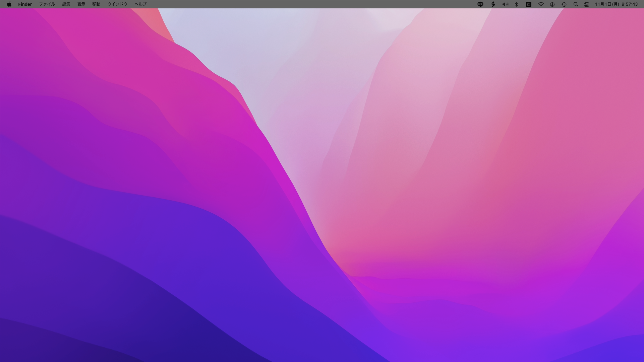Click the date and time clock
The width and height of the screenshot is (644, 362).
coord(616,4)
